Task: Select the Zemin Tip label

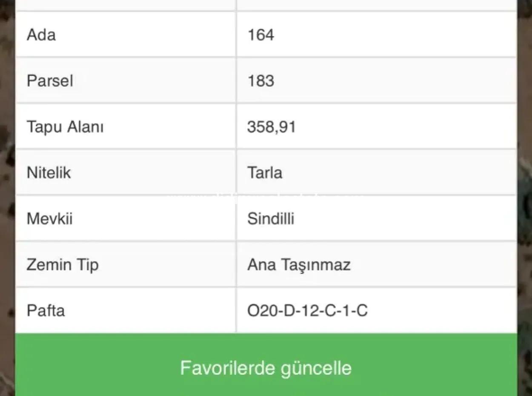Action: 63,264
